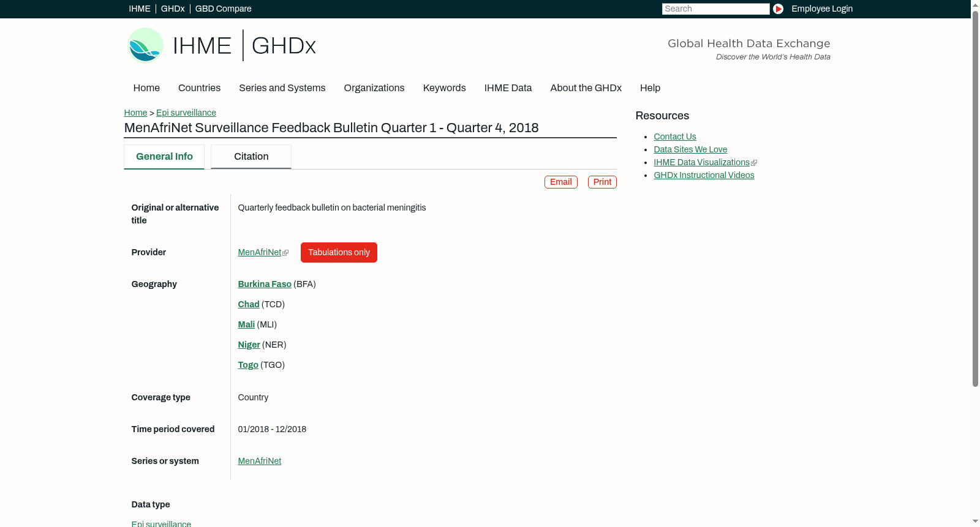Viewport: 980px width, 527px height.
Task: Open Togo geography link
Action: 248,365
